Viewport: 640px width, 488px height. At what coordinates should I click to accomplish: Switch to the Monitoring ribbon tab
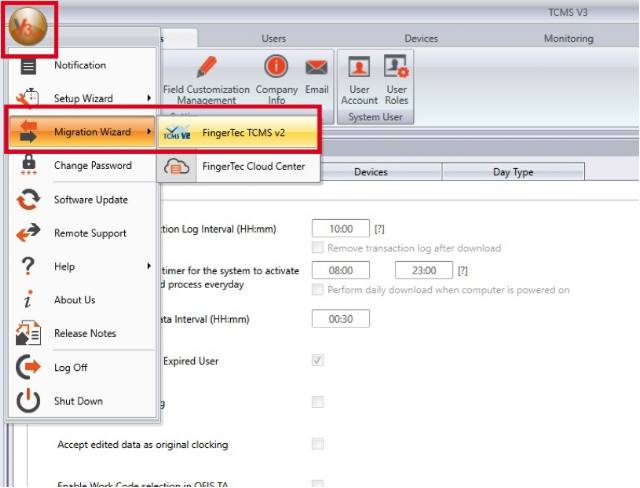click(x=569, y=38)
